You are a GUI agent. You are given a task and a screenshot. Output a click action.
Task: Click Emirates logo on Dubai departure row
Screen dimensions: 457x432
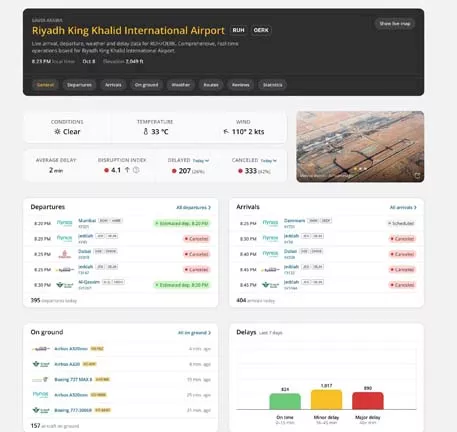click(x=65, y=254)
